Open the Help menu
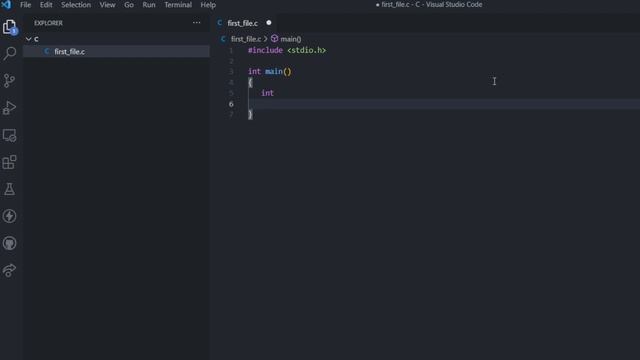 [x=208, y=5]
